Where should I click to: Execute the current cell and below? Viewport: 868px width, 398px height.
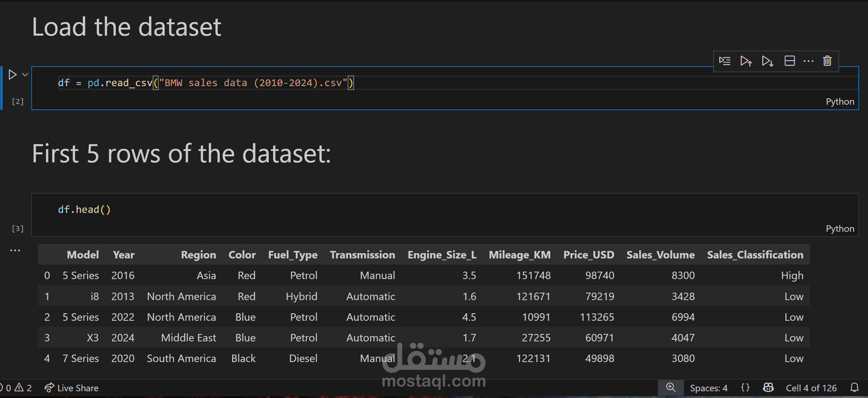click(768, 61)
